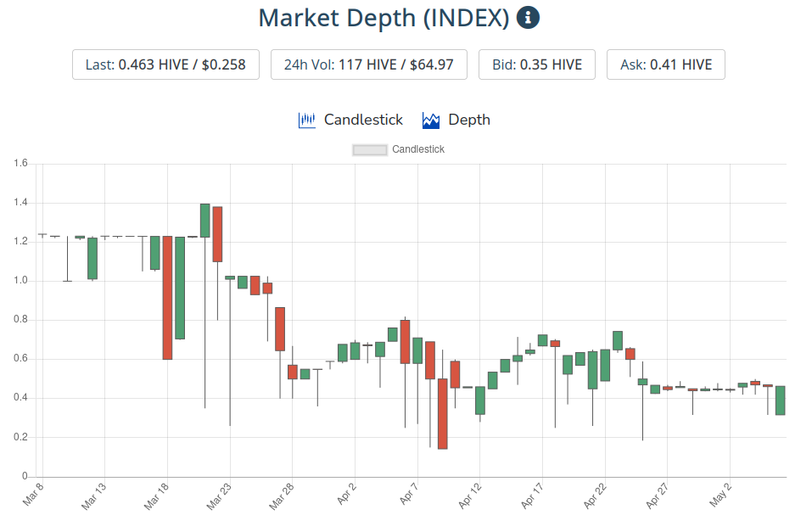This screenshot has height=532, width=812.
Task: Click the info icon beside Market Depth title
Action: click(x=528, y=18)
